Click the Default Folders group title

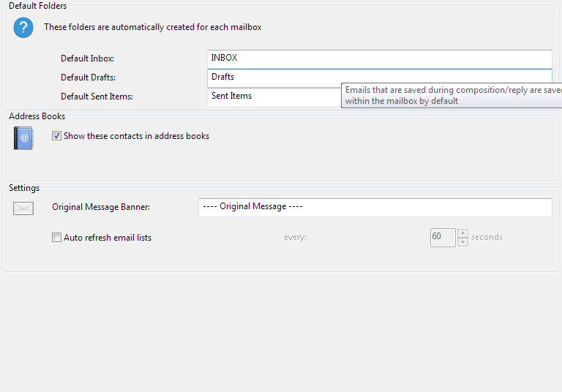coord(37,6)
